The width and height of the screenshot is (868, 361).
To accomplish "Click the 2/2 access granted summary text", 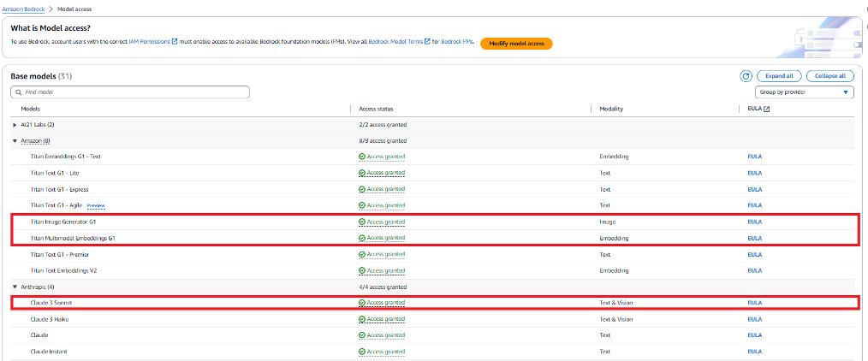I will (x=383, y=125).
